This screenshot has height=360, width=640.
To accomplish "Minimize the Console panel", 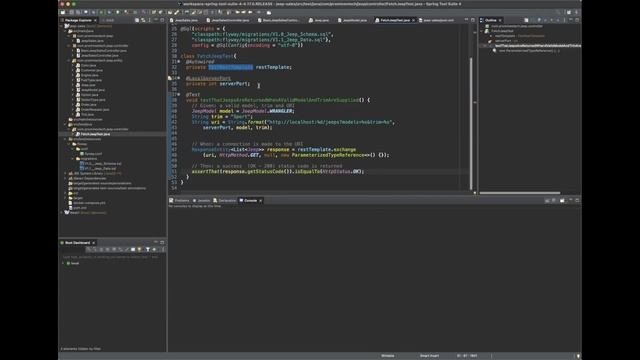I will (x=571, y=200).
